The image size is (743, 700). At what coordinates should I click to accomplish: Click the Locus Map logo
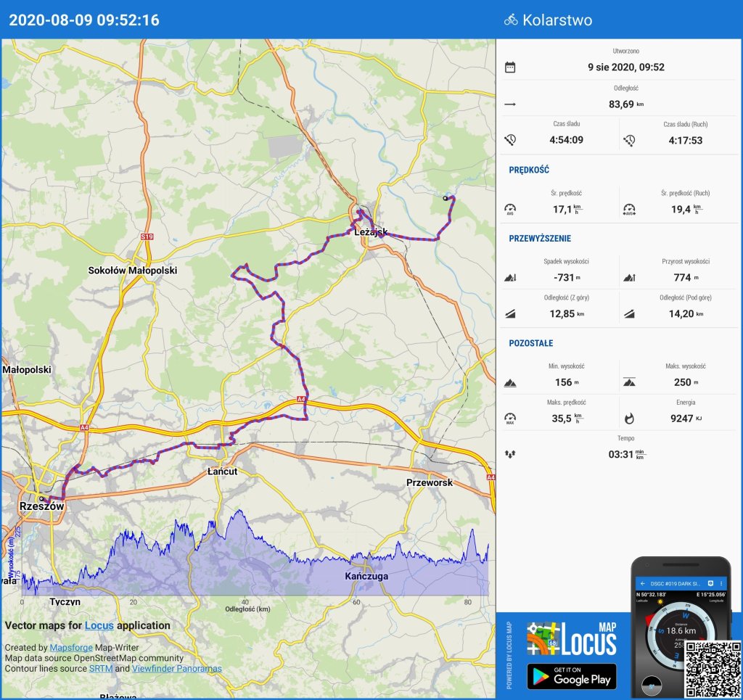tap(572, 639)
